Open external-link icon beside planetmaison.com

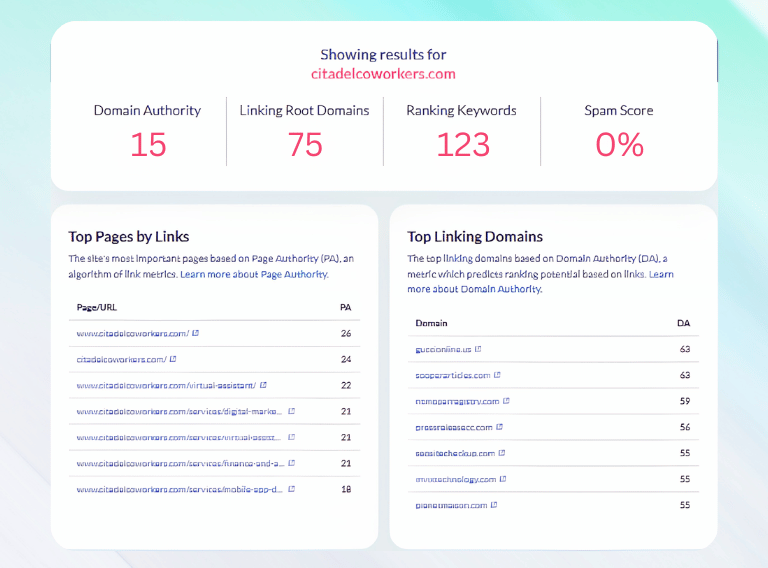[494, 504]
